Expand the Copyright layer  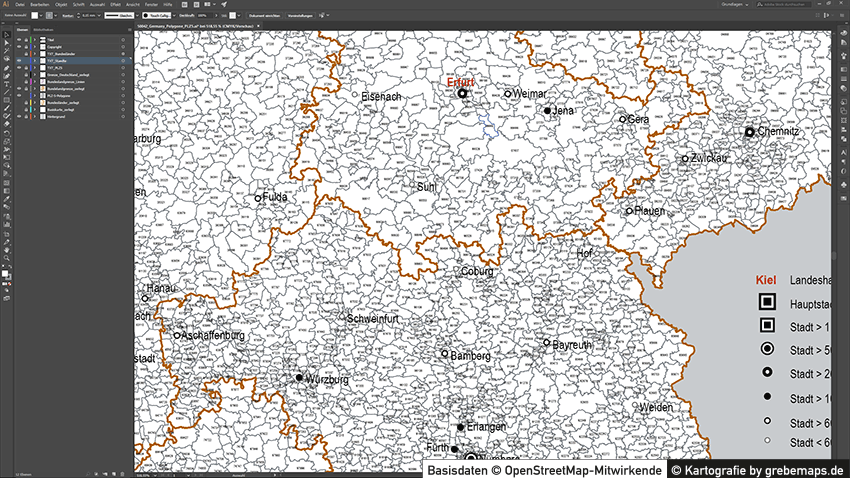pyautogui.click(x=35, y=47)
